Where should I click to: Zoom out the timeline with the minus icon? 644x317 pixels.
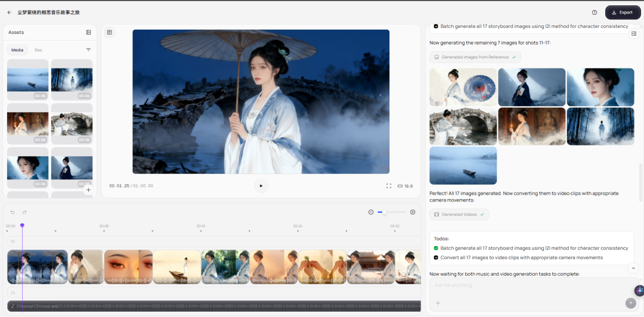pyautogui.click(x=371, y=212)
